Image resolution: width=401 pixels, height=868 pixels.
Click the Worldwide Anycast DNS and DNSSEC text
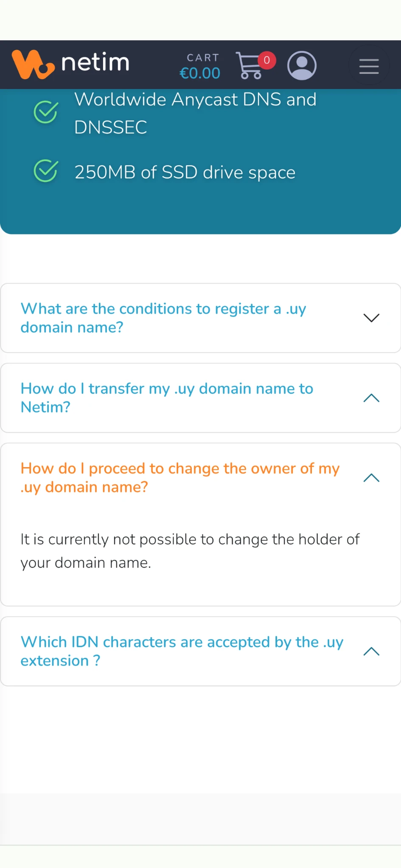click(195, 113)
